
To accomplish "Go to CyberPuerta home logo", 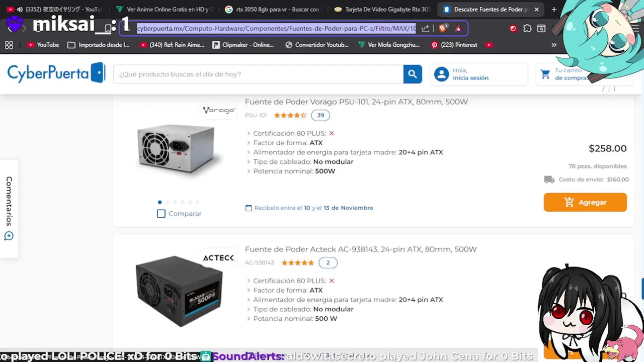I will click(56, 73).
